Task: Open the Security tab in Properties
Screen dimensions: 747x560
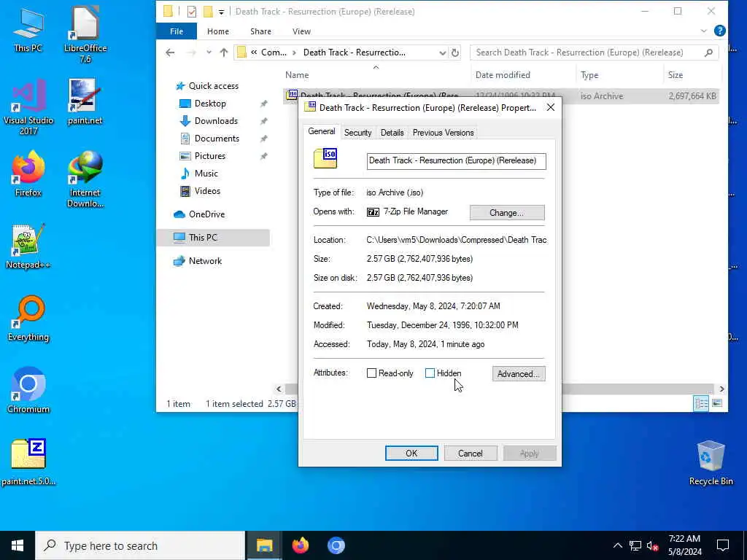Action: pyautogui.click(x=357, y=133)
